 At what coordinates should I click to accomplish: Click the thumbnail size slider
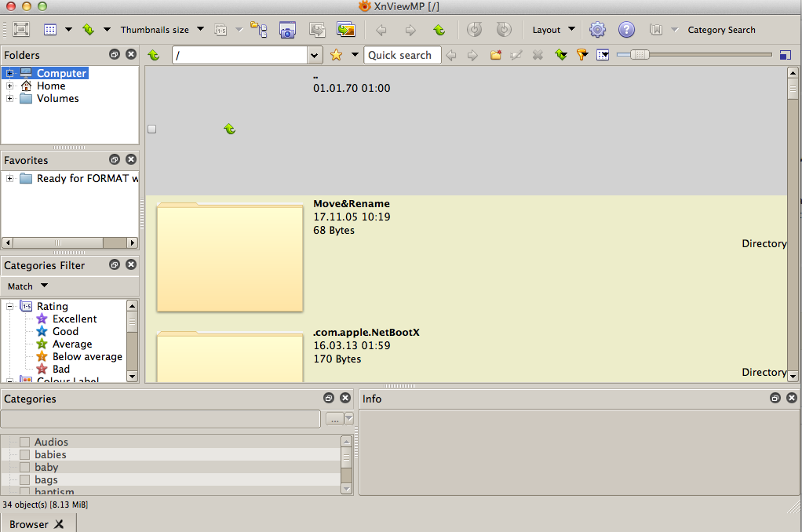click(640, 55)
